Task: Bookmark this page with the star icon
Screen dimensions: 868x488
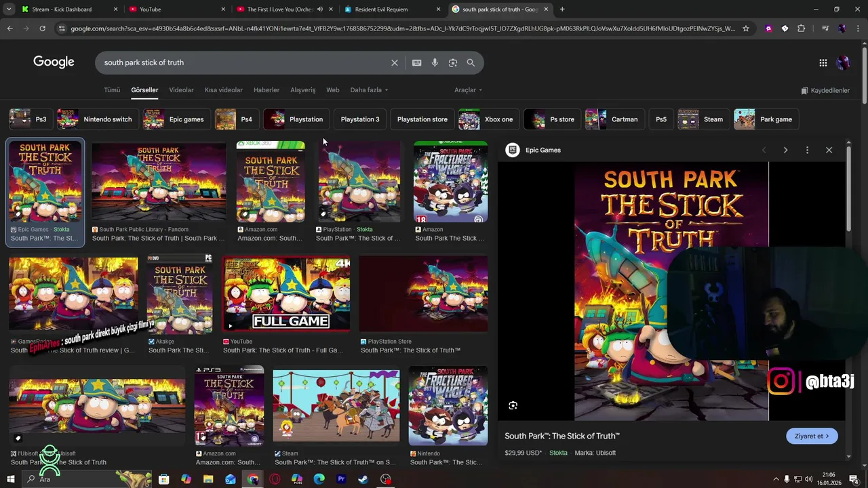Action: (x=746, y=28)
